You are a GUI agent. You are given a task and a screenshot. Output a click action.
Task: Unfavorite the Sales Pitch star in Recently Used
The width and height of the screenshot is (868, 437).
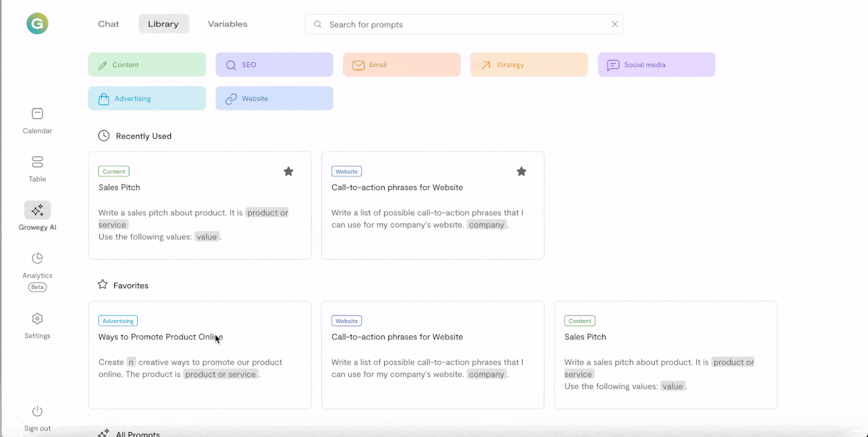[x=289, y=171]
